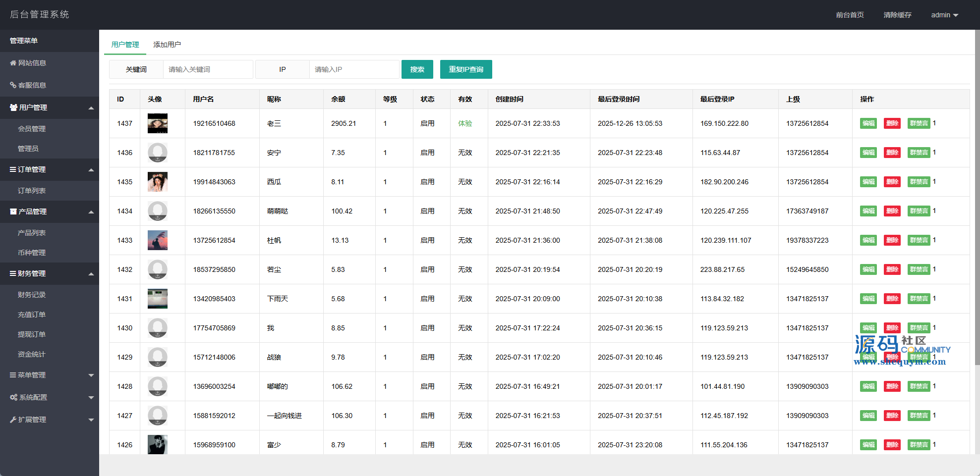Image resolution: width=980 pixels, height=476 pixels.
Task: Click the home icon beside 网站信息
Action: coord(13,63)
